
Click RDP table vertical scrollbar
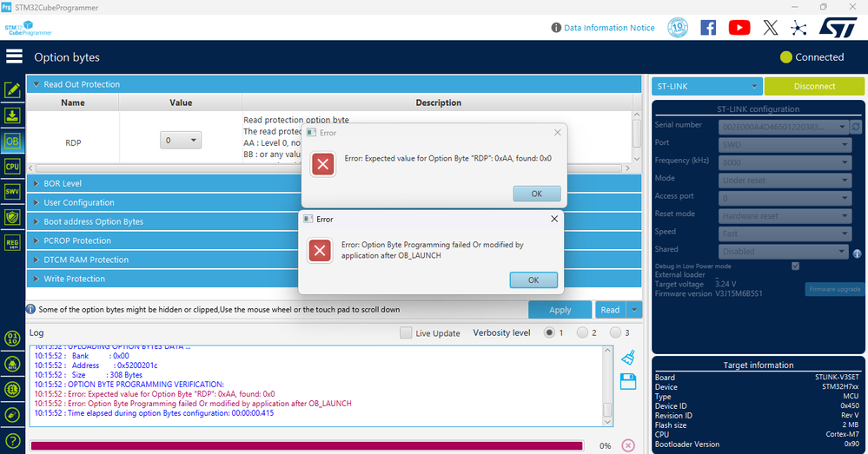pyautogui.click(x=637, y=136)
